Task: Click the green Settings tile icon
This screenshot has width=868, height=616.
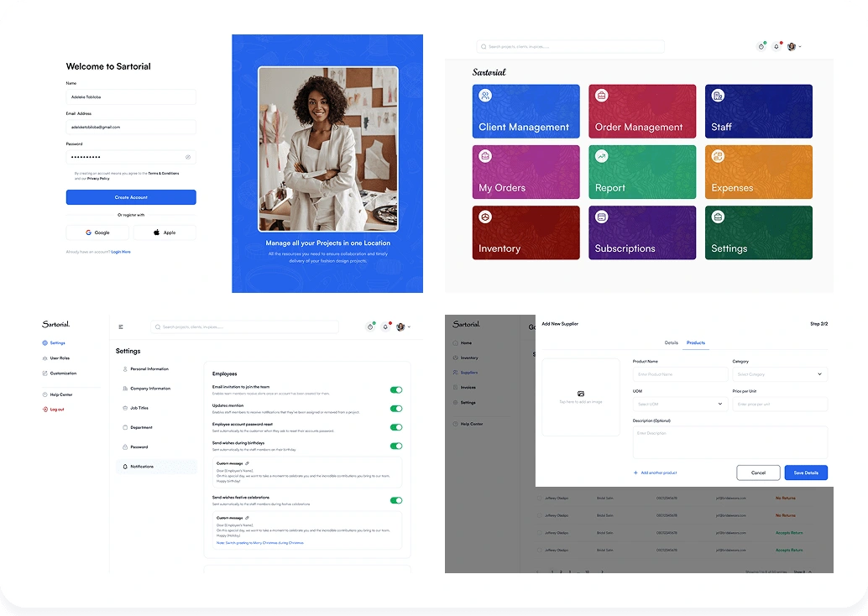Action: click(718, 217)
